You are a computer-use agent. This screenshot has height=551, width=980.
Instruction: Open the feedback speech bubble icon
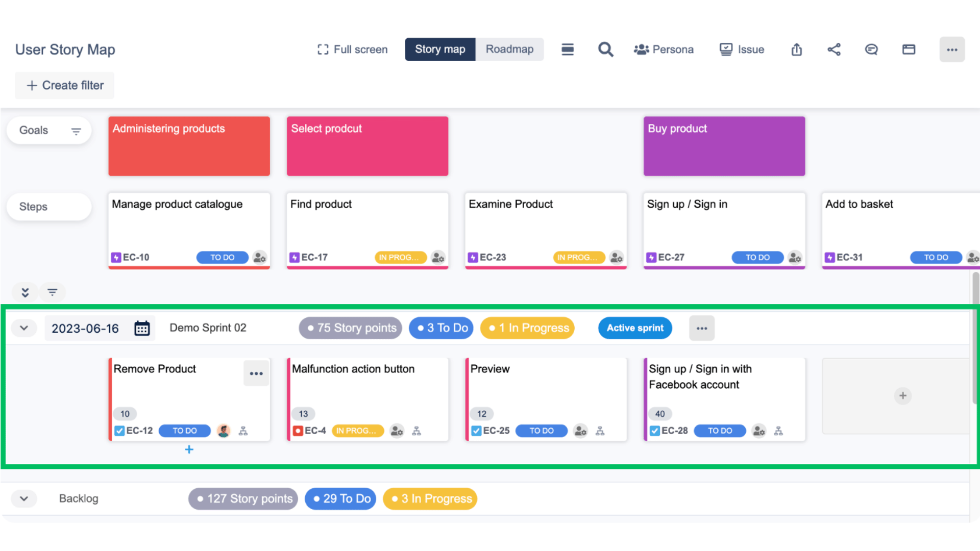tap(871, 49)
